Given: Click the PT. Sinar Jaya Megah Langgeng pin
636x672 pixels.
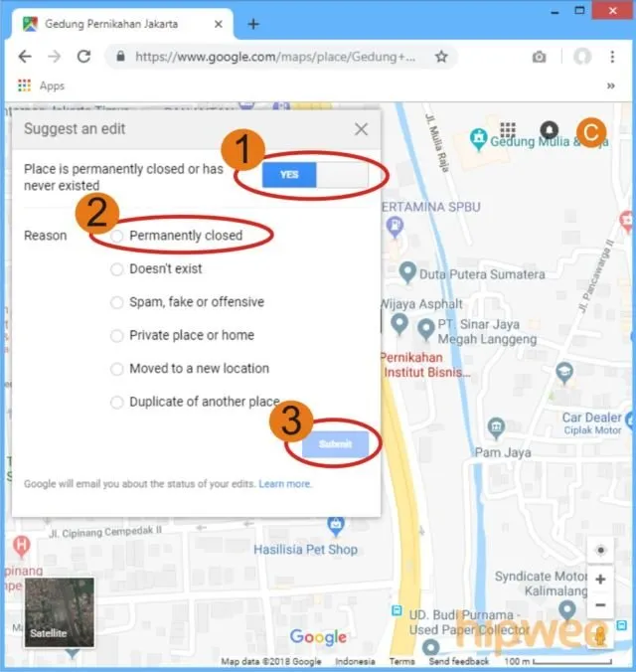Looking at the screenshot, I should [426, 329].
